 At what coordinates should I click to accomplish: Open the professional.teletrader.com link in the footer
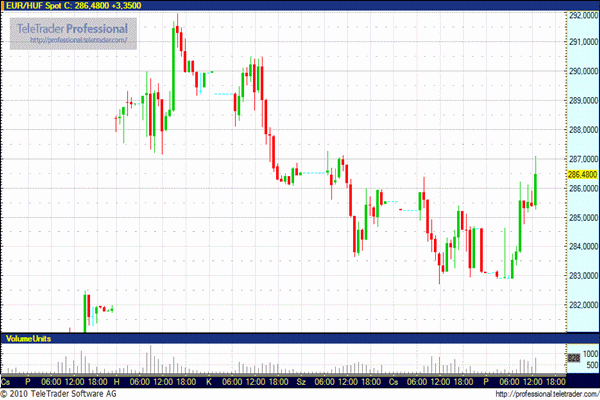point(545,394)
